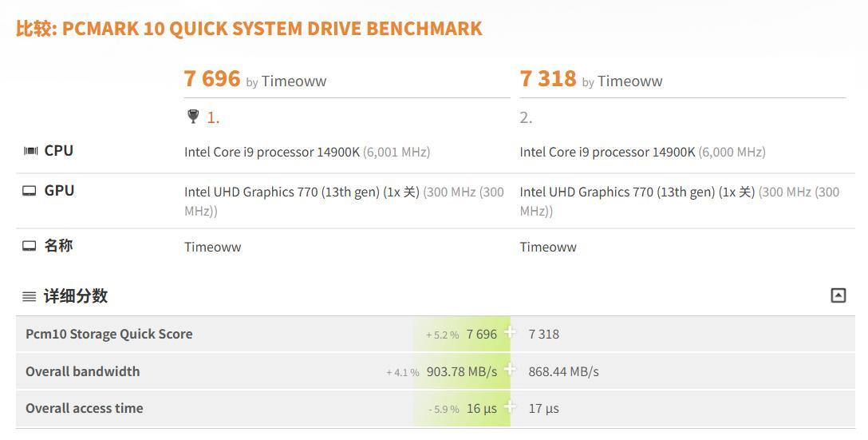Click the CPU row label
The image size is (868, 440).
coord(59,151)
